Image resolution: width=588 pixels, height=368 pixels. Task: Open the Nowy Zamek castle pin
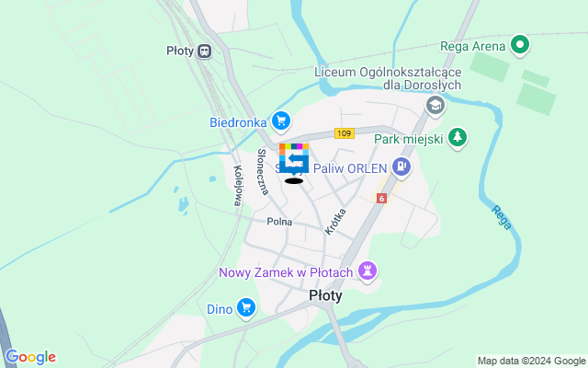coord(367,271)
